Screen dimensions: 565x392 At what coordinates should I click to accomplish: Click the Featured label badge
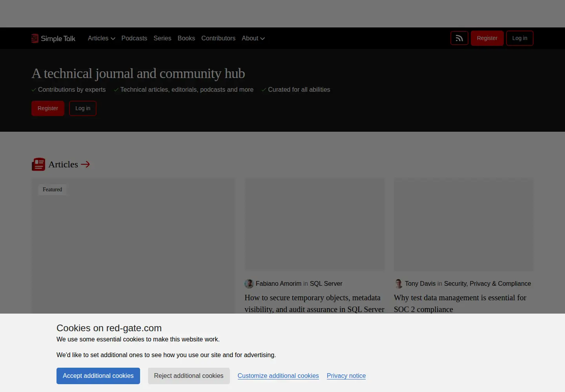[52, 189]
